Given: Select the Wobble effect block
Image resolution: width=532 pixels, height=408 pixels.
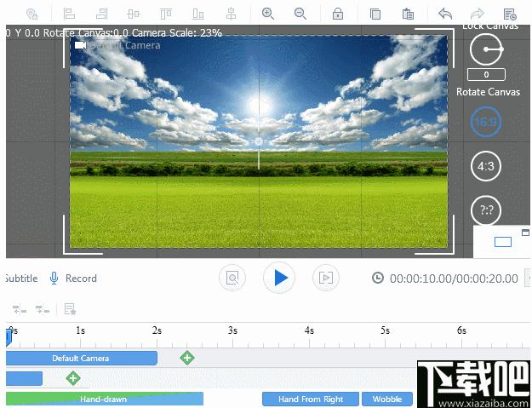Looking at the screenshot, I should pos(387,399).
